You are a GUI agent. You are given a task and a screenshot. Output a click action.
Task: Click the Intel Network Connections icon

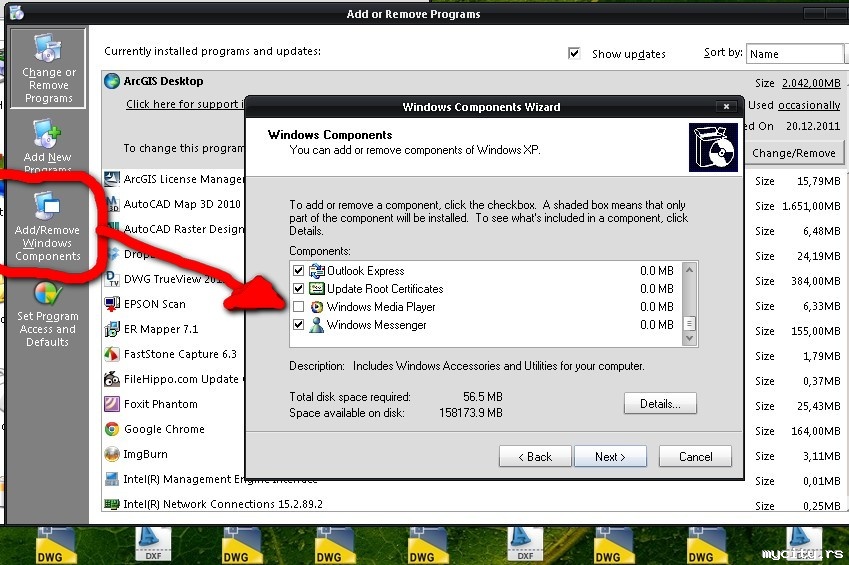click(112, 504)
